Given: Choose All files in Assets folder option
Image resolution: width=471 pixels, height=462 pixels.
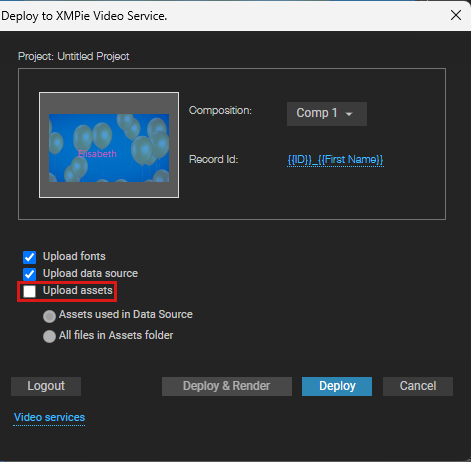Looking at the screenshot, I should [x=49, y=336].
